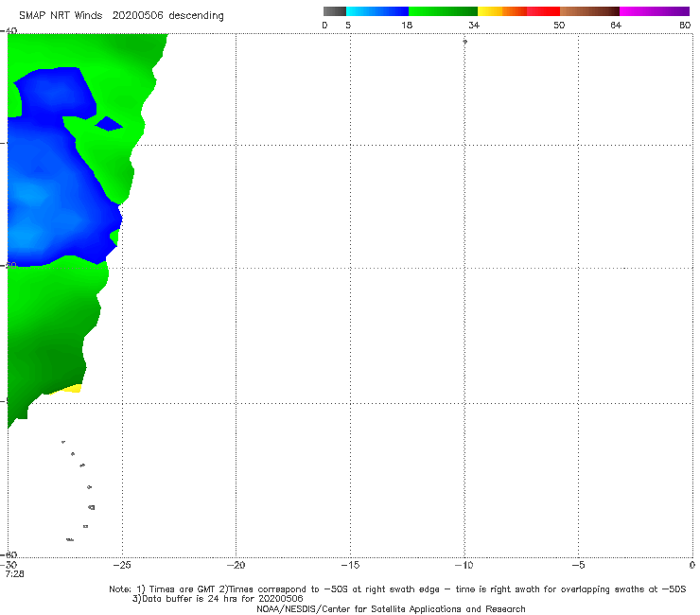Click the small island mark near longitude -10
The image size is (700, 615).
[x=464, y=42]
